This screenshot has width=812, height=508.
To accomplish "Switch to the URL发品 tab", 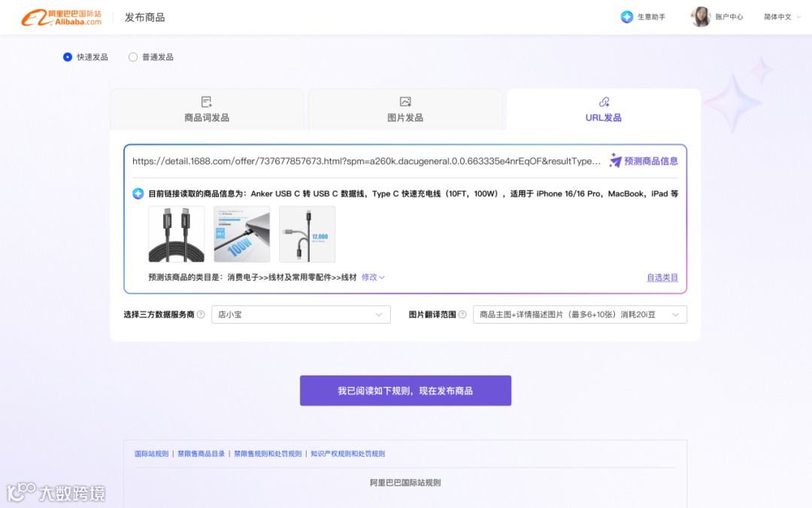I will point(604,109).
